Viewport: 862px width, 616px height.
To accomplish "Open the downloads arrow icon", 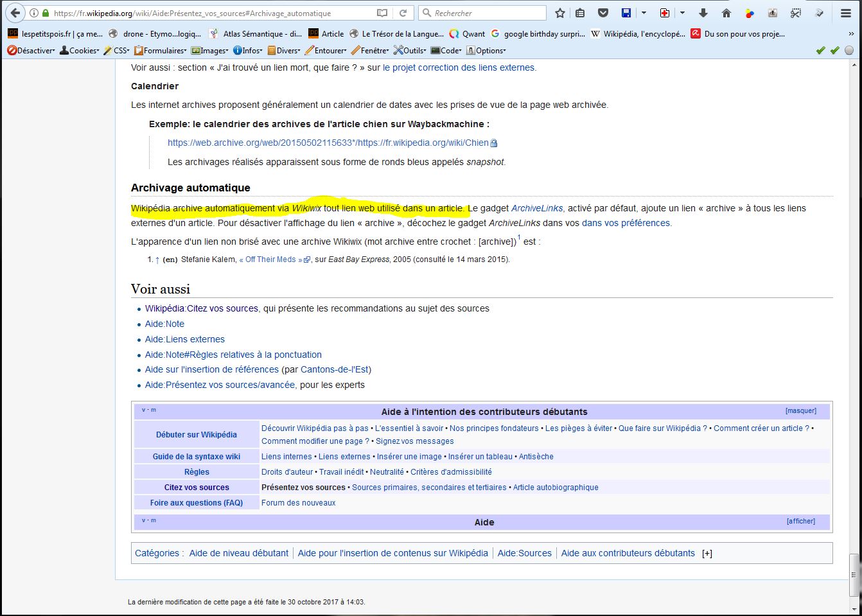I will [x=703, y=13].
